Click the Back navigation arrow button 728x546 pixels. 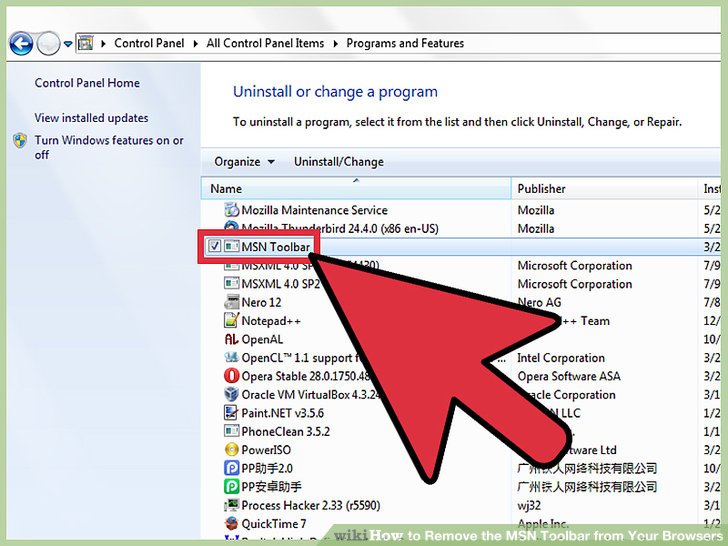click(21, 44)
